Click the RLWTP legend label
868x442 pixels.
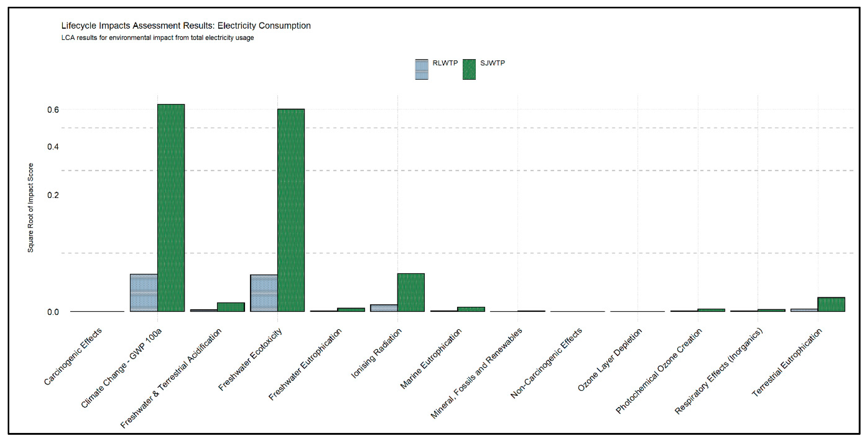[x=445, y=63]
